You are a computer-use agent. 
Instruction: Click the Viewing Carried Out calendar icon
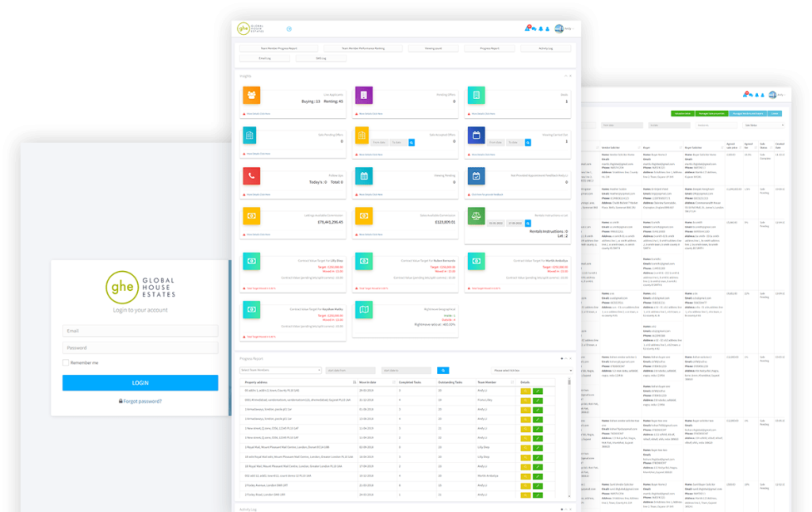tap(476, 136)
